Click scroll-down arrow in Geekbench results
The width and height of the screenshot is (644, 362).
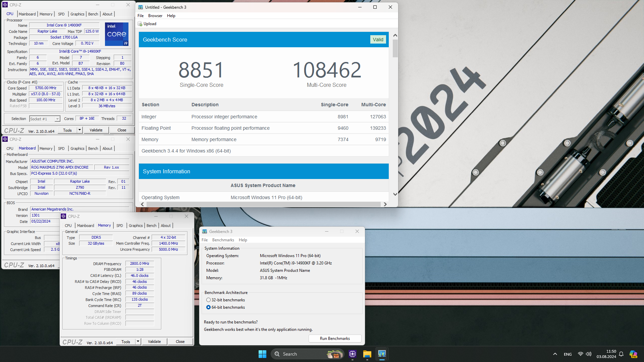click(x=395, y=194)
